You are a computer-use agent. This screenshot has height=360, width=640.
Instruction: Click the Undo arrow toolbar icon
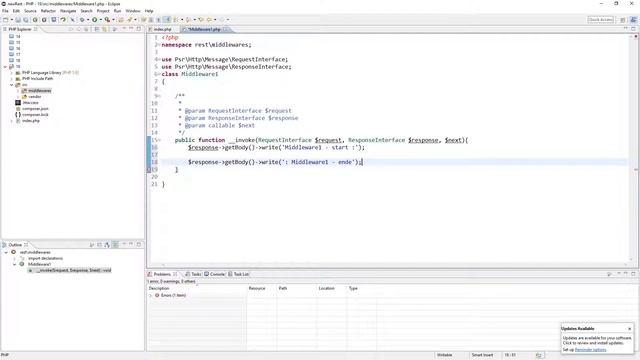pos(63,20)
